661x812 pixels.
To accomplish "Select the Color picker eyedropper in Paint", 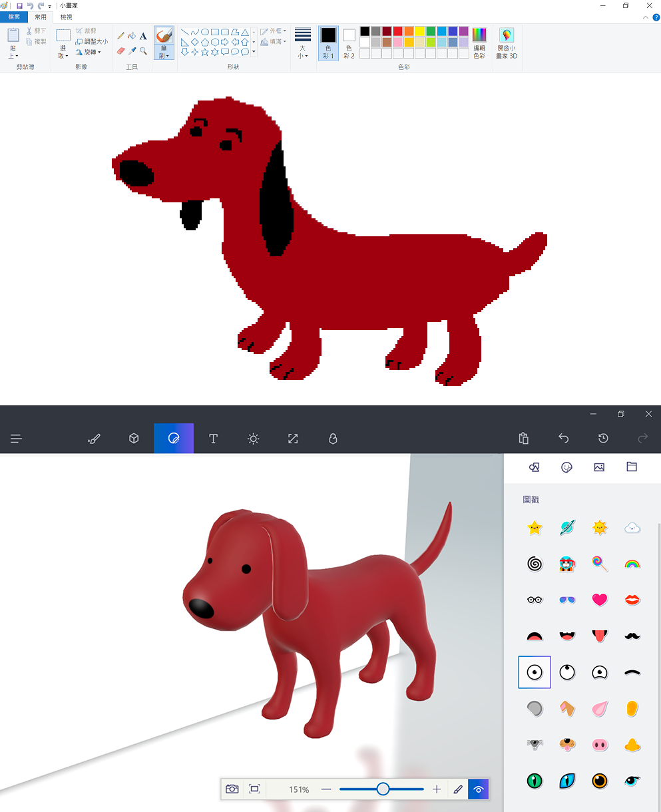I will point(132,51).
